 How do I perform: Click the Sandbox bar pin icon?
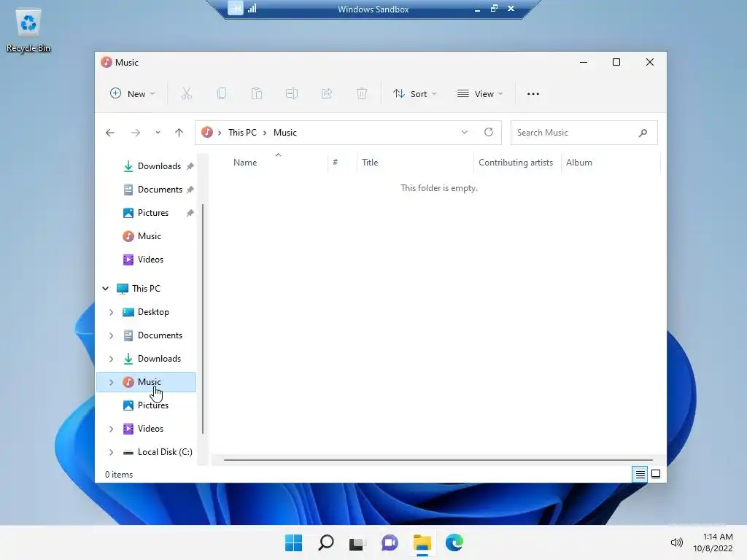[236, 8]
